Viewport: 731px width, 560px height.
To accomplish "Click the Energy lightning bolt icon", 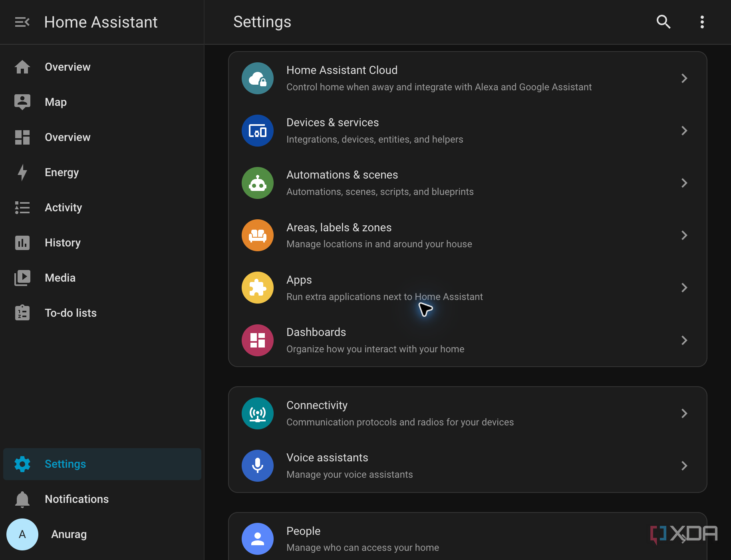I will click(22, 173).
